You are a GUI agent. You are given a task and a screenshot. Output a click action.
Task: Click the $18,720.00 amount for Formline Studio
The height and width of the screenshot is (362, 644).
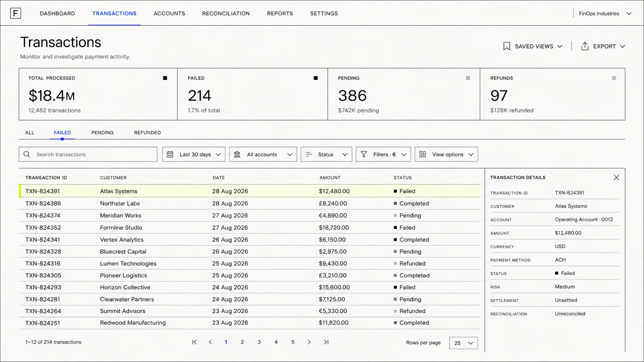pyautogui.click(x=334, y=228)
